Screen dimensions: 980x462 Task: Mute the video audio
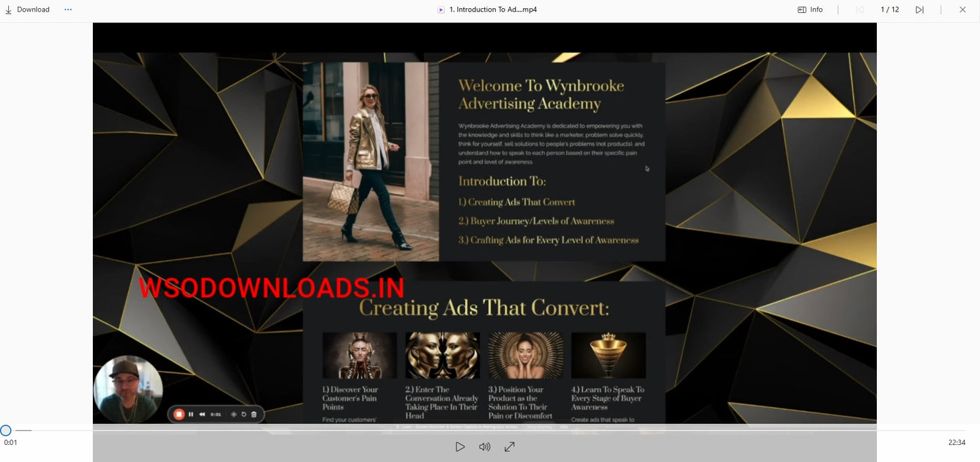pos(485,446)
